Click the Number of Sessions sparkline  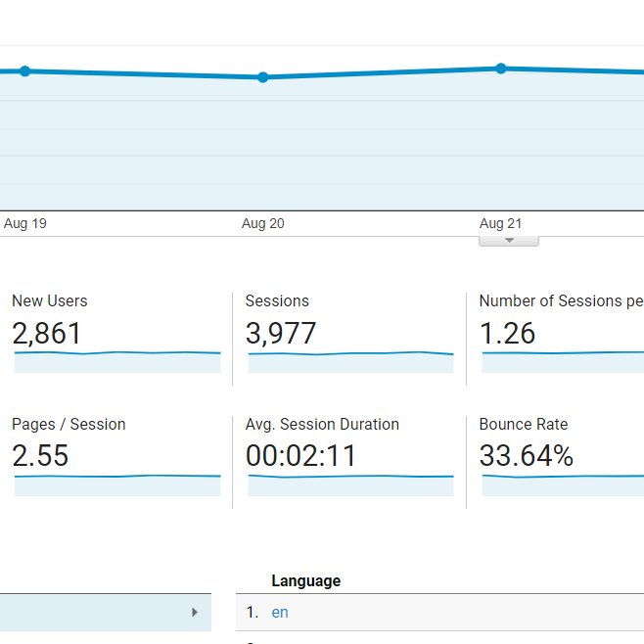563,362
